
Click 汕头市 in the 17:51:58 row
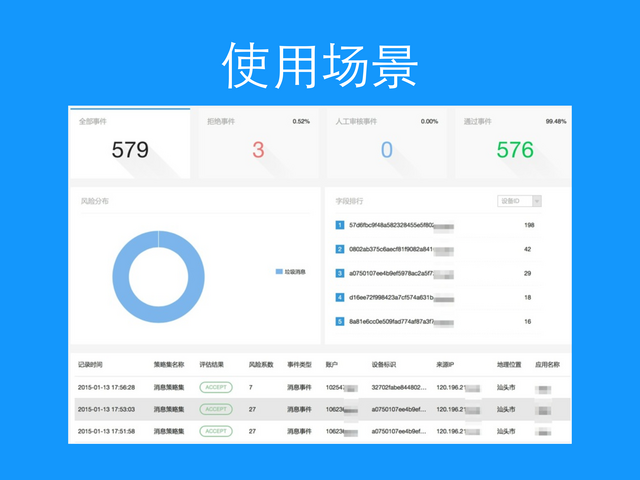[x=506, y=431]
